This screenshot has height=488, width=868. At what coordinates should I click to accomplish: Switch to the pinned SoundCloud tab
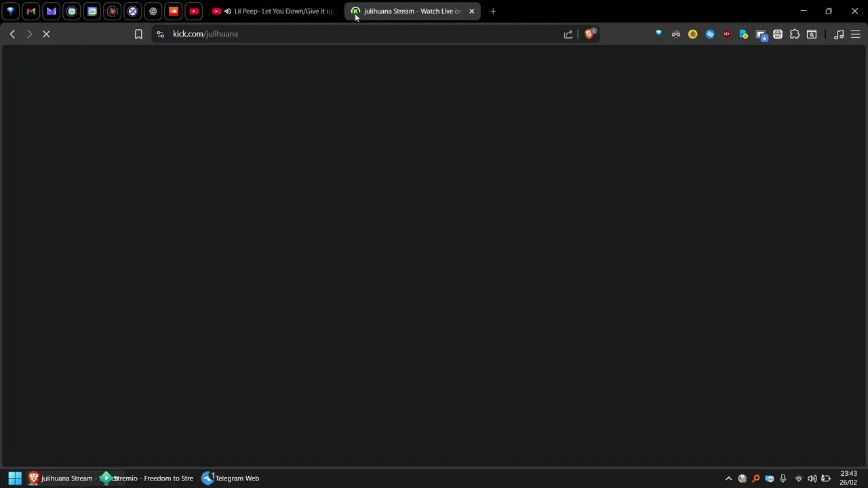click(x=174, y=11)
